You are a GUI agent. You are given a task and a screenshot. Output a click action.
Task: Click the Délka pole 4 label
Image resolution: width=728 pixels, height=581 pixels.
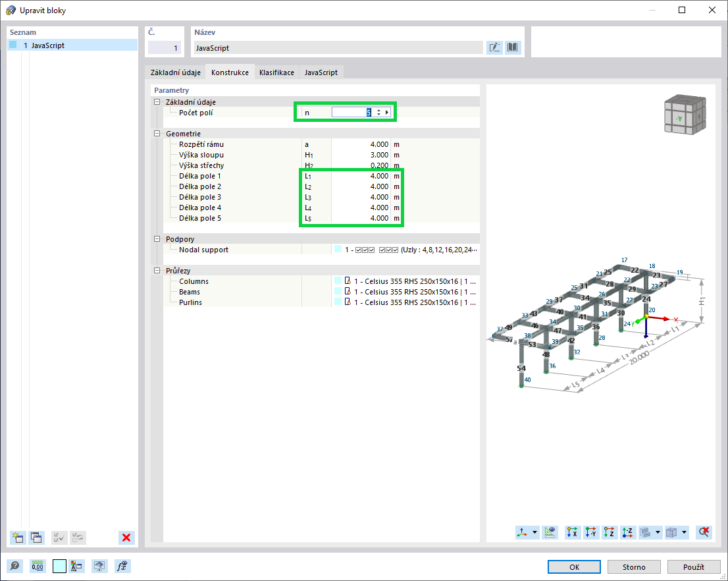199,207
